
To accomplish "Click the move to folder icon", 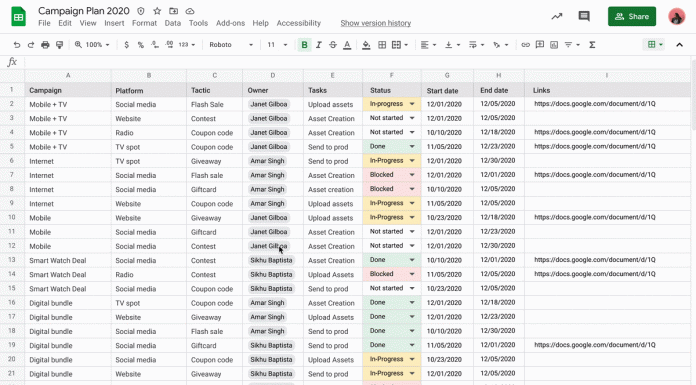I will [x=174, y=11].
